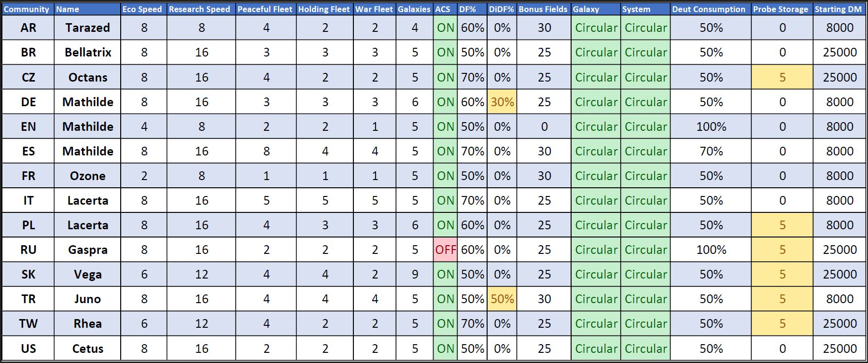Click the Rhea name cell
Viewport: 868px width, 363px height.
point(87,323)
